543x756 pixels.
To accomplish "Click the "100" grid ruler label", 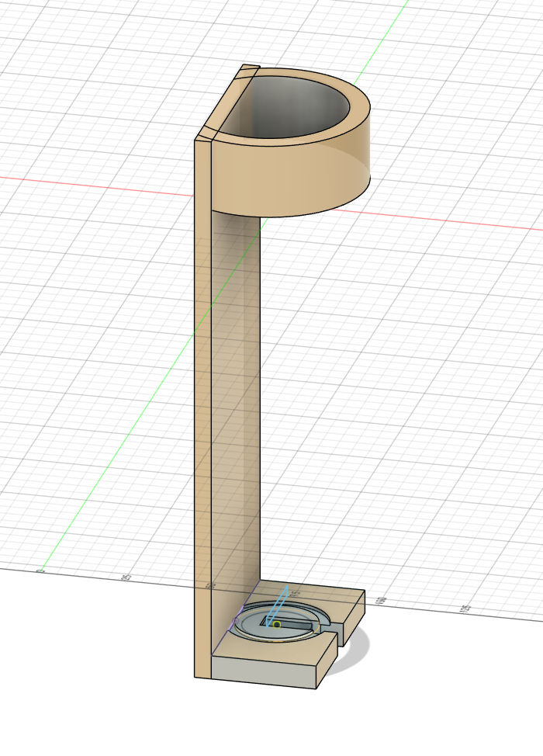I will click(x=380, y=600).
